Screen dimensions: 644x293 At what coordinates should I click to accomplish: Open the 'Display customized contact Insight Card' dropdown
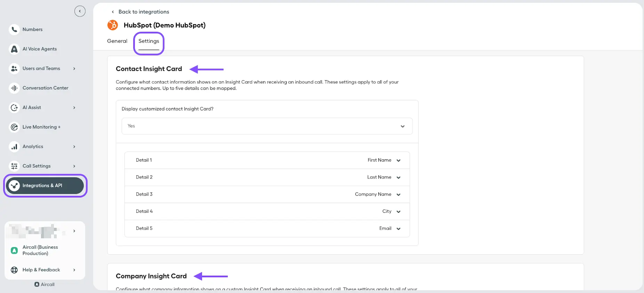pyautogui.click(x=267, y=126)
